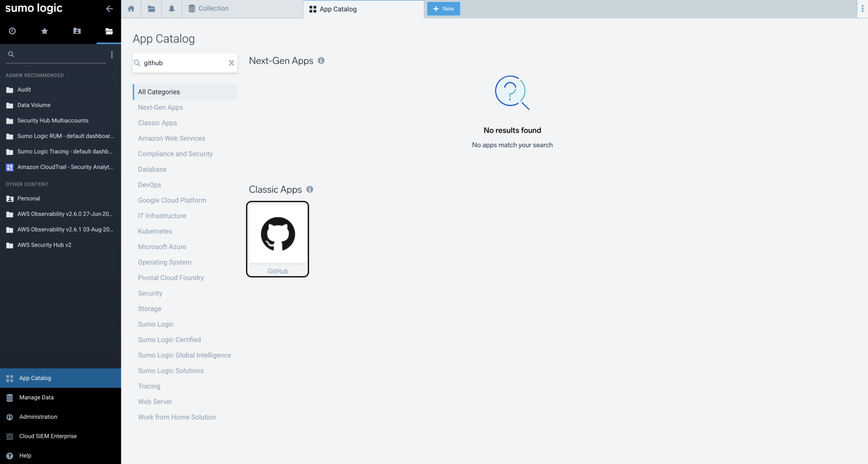Click the Classic Apps info icon
868x464 pixels.
click(310, 189)
